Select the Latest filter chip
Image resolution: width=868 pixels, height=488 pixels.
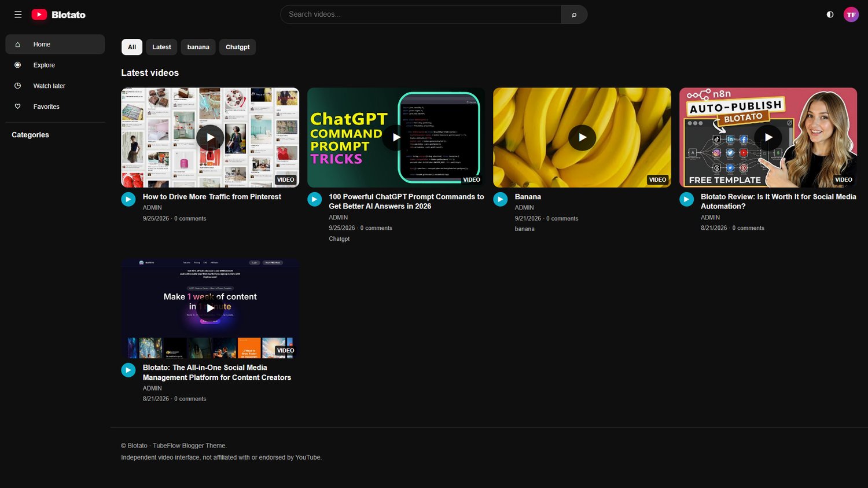pyautogui.click(x=161, y=47)
